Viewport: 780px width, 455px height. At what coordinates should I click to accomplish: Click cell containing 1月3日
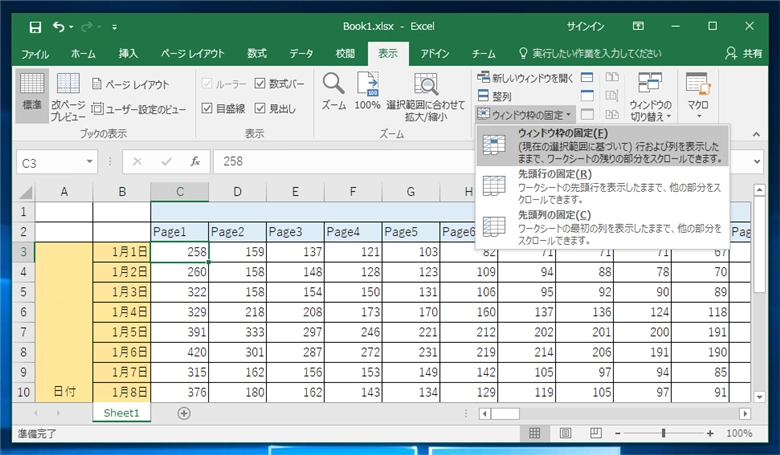(122, 292)
